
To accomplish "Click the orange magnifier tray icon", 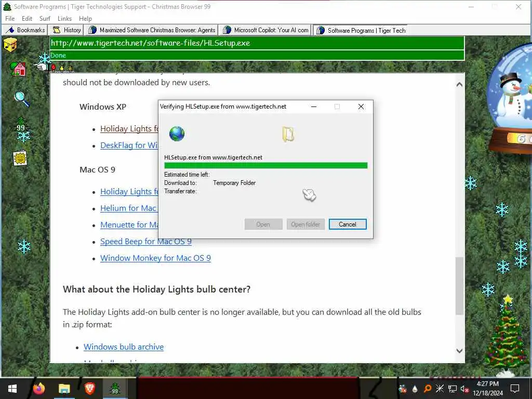I will [428, 389].
